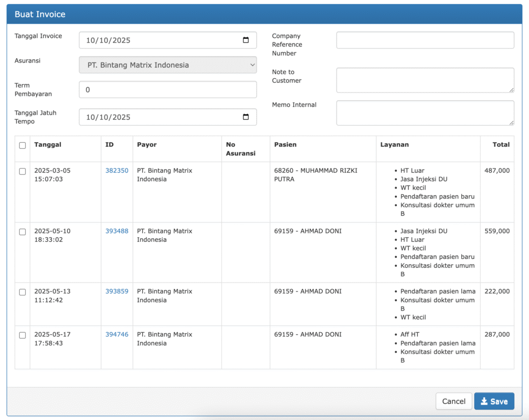Viewport: 529px width, 420px height.
Task: Toggle the select-all checkbox in table header
Action: [x=22, y=145]
